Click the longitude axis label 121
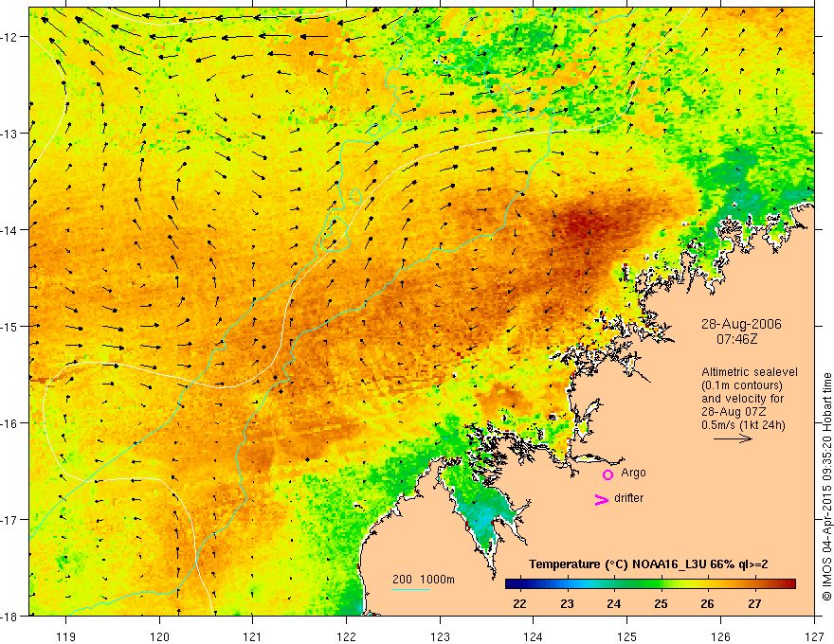 point(253,636)
